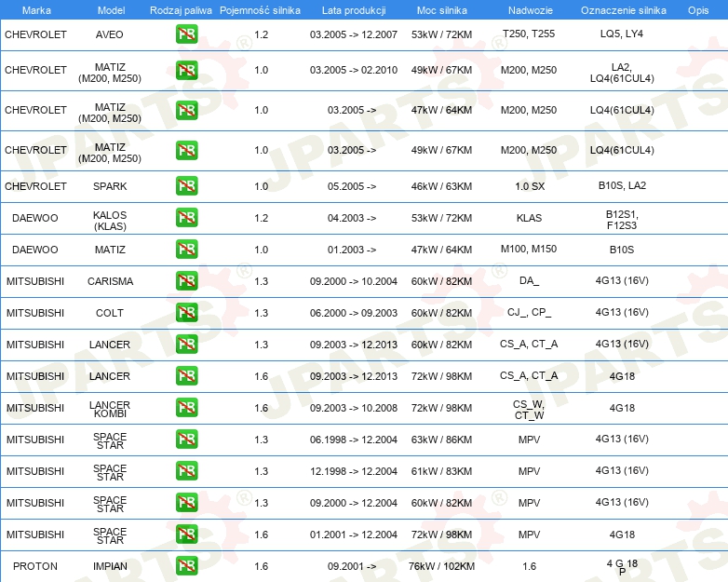This screenshot has height=582, width=728.
Task: Click the PROTON brand cell
Action: pyautogui.click(x=35, y=566)
